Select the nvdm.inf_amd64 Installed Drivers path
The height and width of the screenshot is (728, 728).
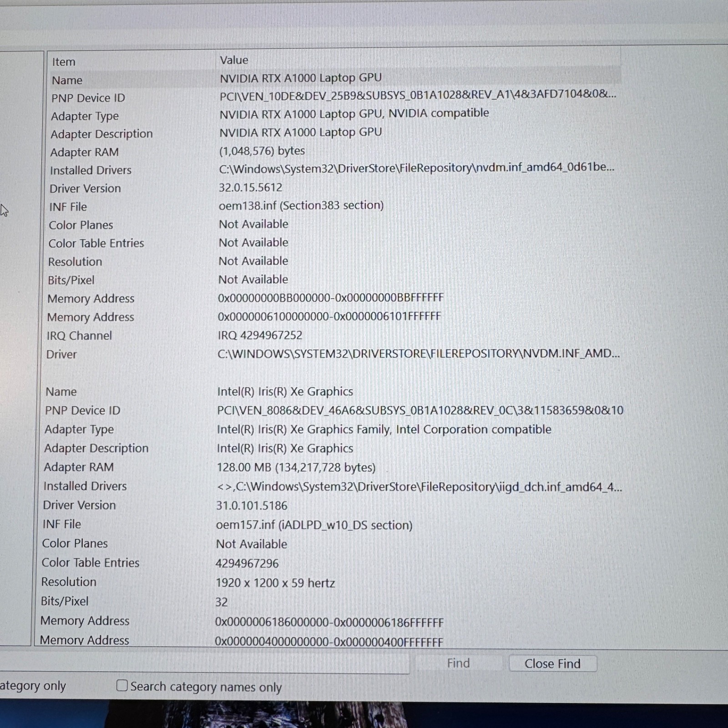(x=416, y=168)
